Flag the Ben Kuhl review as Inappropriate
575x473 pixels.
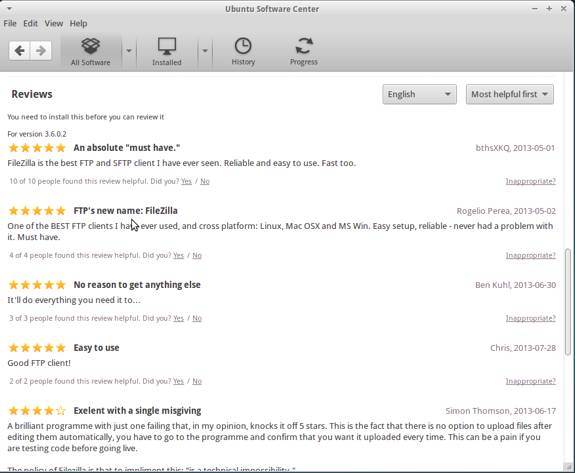pyautogui.click(x=531, y=318)
